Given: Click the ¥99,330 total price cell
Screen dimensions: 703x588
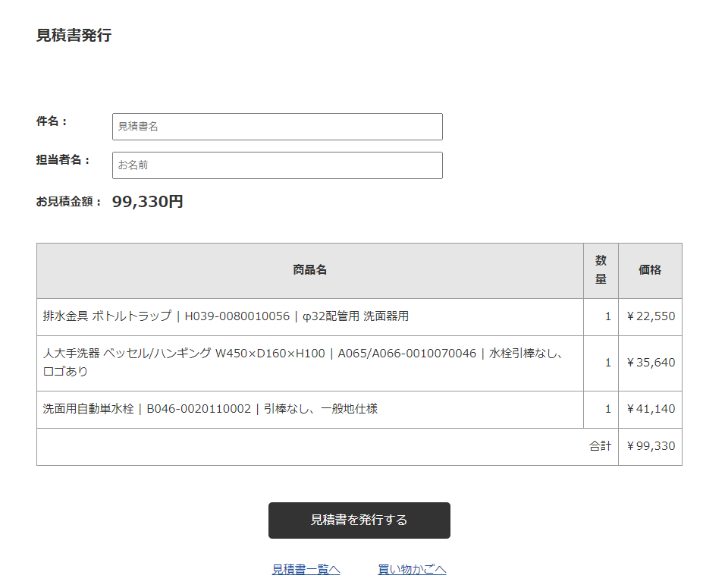Looking at the screenshot, I should pos(651,446).
